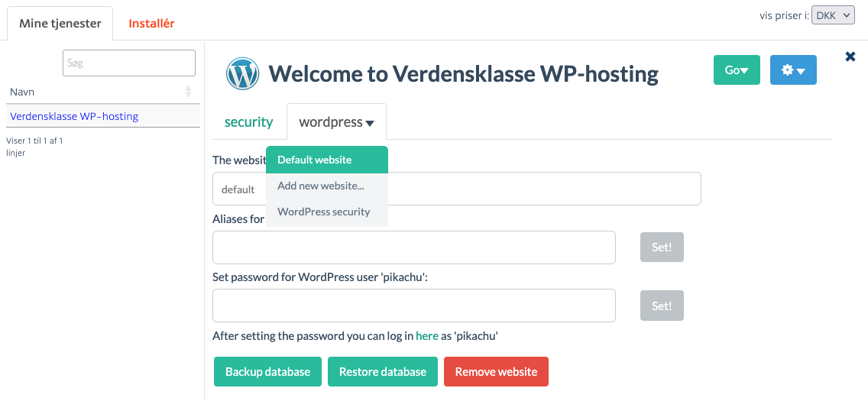Switch to the security tab
This screenshot has height=401, width=868.
pyautogui.click(x=248, y=122)
